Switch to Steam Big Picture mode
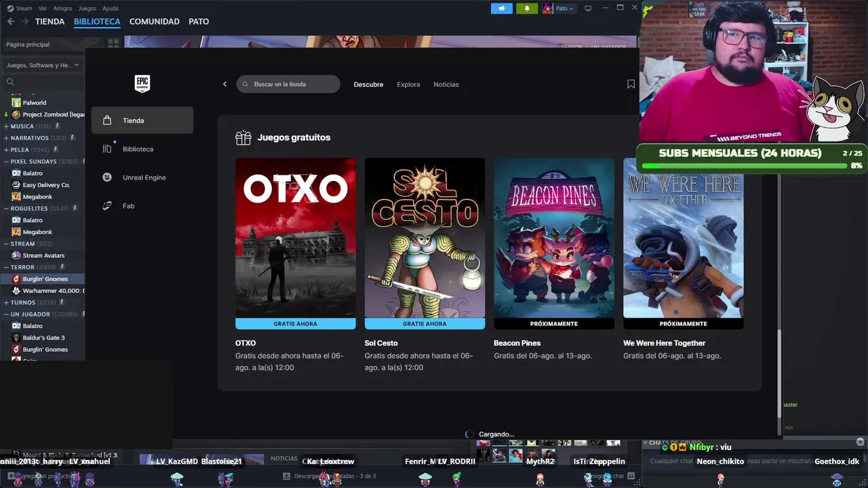The image size is (868, 488). 588,8
